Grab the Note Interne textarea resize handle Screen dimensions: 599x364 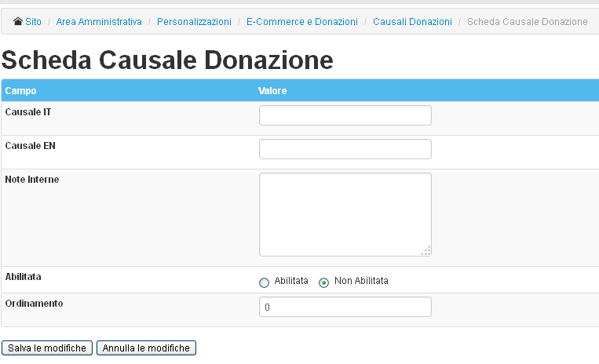pos(426,251)
